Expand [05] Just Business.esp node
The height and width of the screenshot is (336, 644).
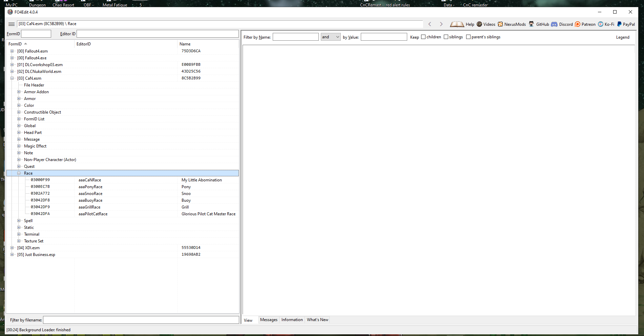(x=12, y=255)
